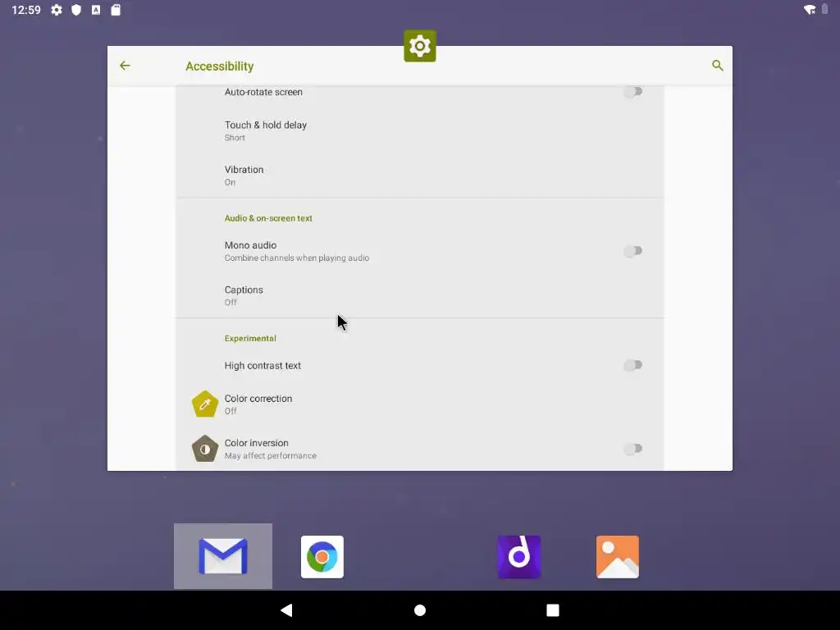The height and width of the screenshot is (630, 840).
Task: Open Touch & hold delay setting
Action: click(419, 130)
